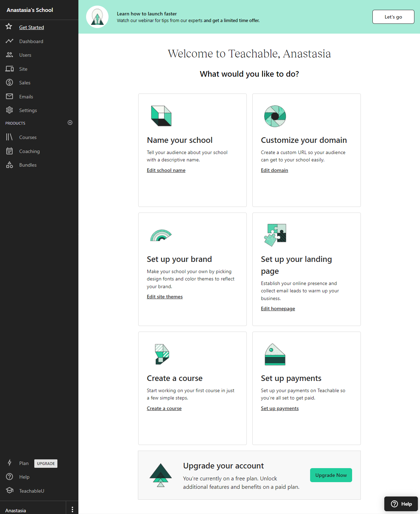
Task: Click the webinar banner rocket icon
Action: tap(97, 17)
